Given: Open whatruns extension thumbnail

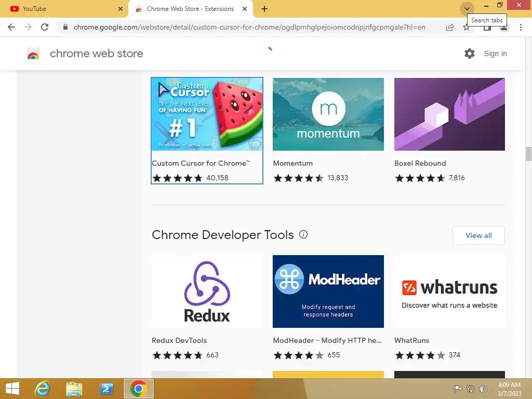Looking at the screenshot, I should click(449, 291).
